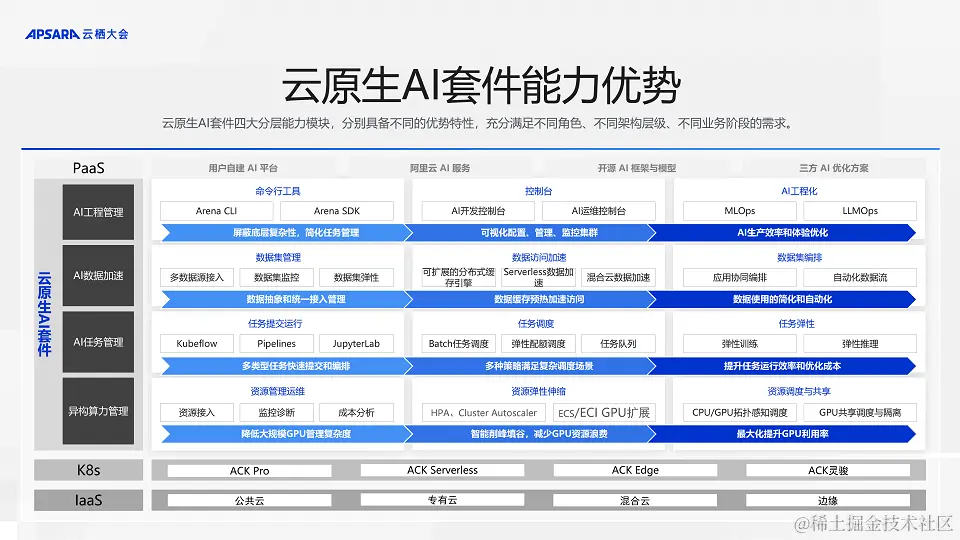The width and height of the screenshot is (960, 540).
Task: Click the 异构算力管理 dark block
Action: click(x=98, y=411)
